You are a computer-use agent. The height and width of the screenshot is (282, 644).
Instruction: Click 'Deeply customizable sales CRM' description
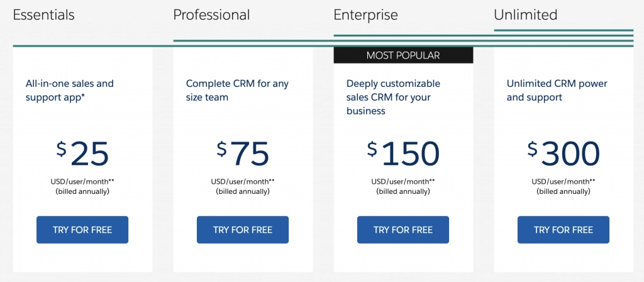point(393,97)
